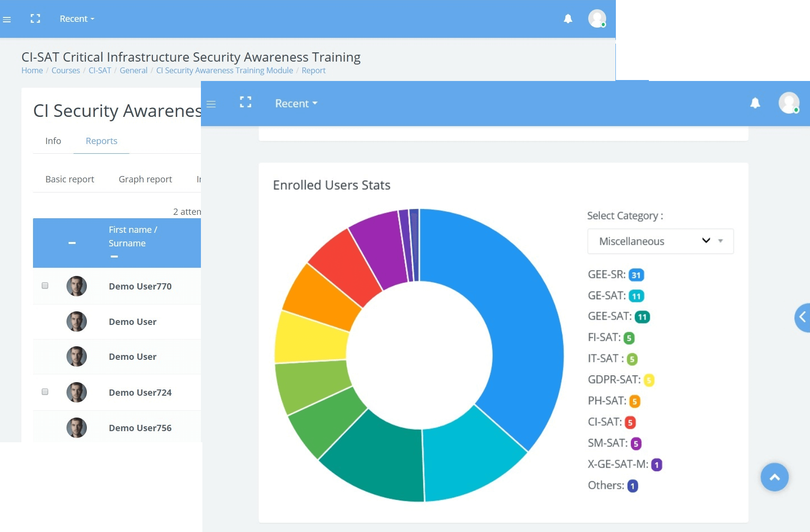The image size is (810, 532).
Task: Open the hamburger menu in the report window
Action: pyautogui.click(x=7, y=19)
